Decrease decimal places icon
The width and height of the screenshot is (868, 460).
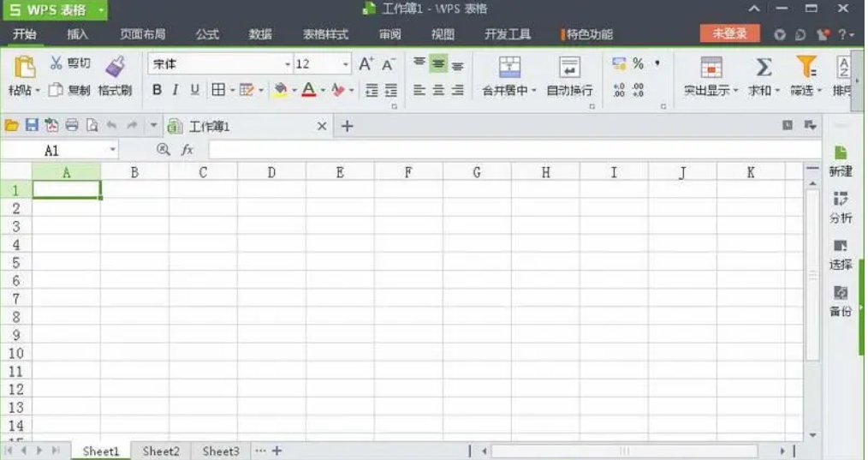(639, 90)
